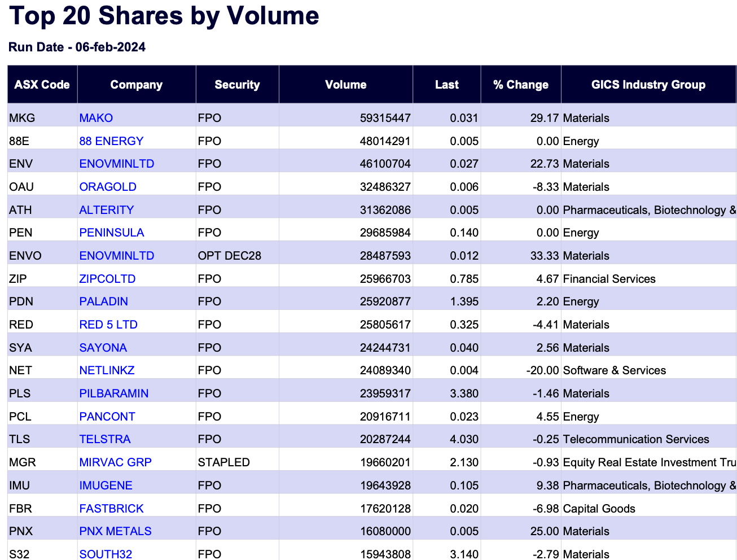The height and width of the screenshot is (560, 737).
Task: Select the Top 20 Shares by Volume heading
Action: click(164, 15)
